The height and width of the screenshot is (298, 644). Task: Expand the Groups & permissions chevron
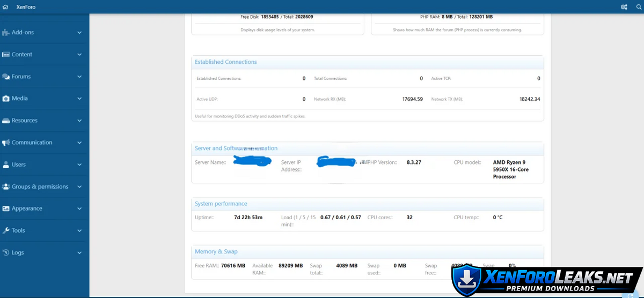click(x=79, y=187)
